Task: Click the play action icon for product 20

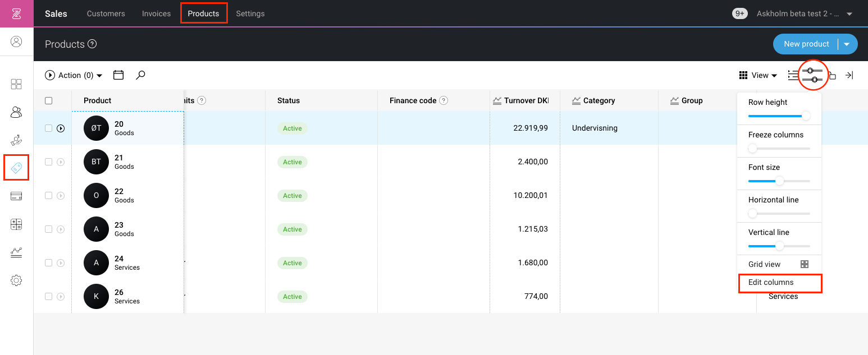Action: [x=61, y=128]
